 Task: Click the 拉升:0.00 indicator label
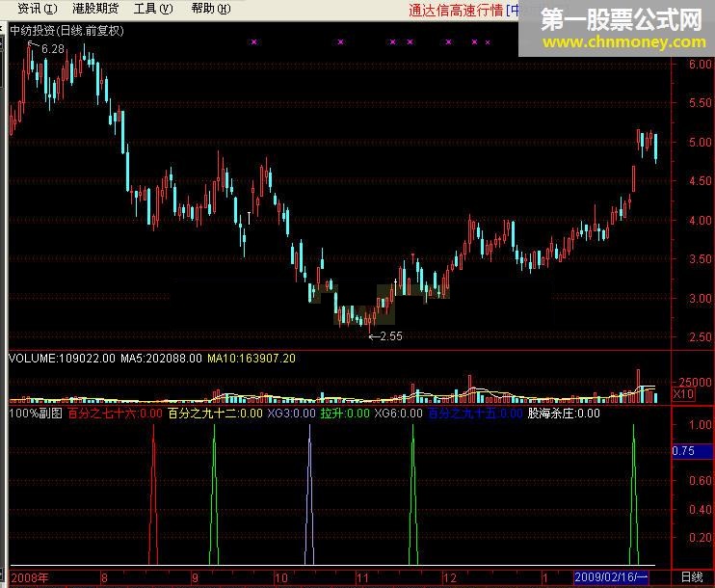tap(345, 414)
